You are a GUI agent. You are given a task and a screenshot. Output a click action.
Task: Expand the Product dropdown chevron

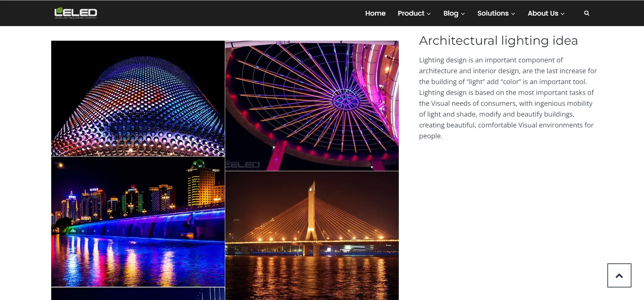[x=429, y=14]
